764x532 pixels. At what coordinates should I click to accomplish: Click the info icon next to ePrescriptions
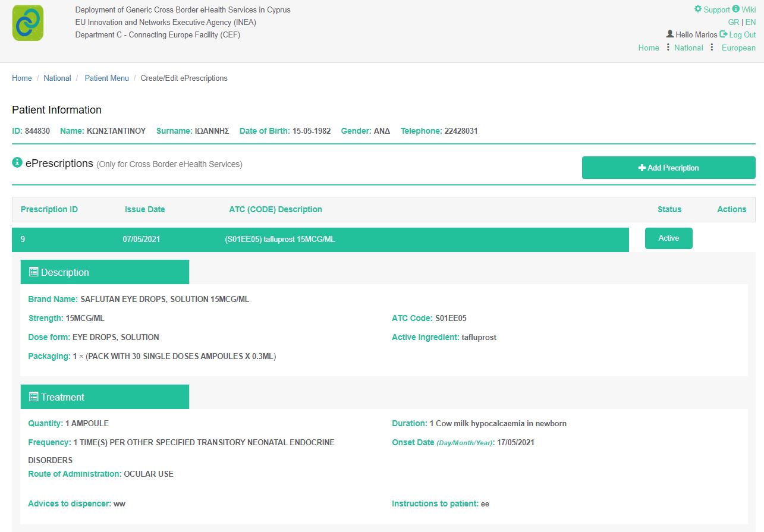point(17,162)
